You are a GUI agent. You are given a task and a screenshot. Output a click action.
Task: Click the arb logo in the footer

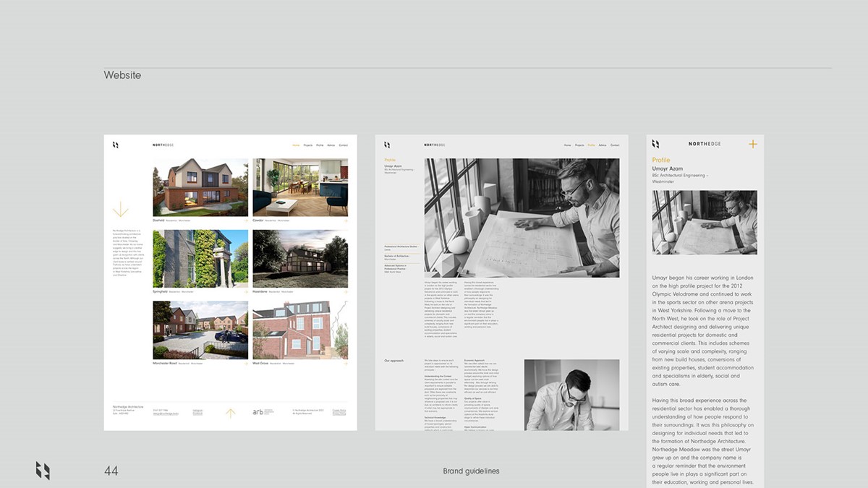(x=258, y=412)
